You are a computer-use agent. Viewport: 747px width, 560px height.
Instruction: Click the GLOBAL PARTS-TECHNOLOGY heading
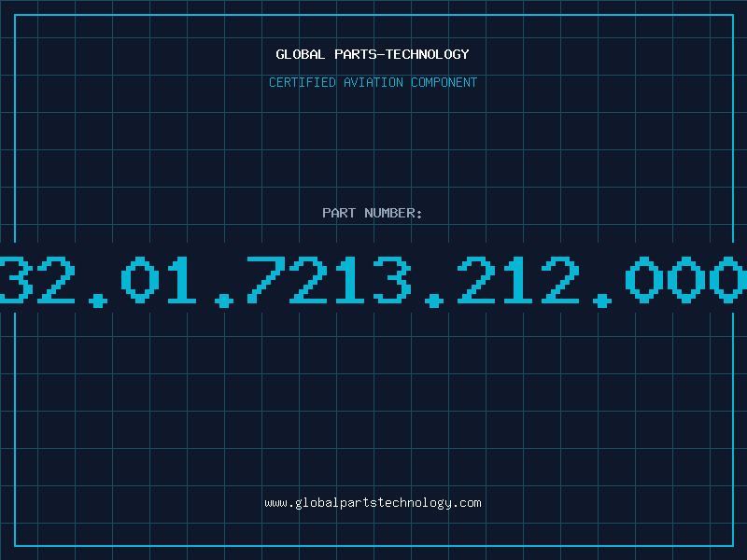(x=373, y=54)
